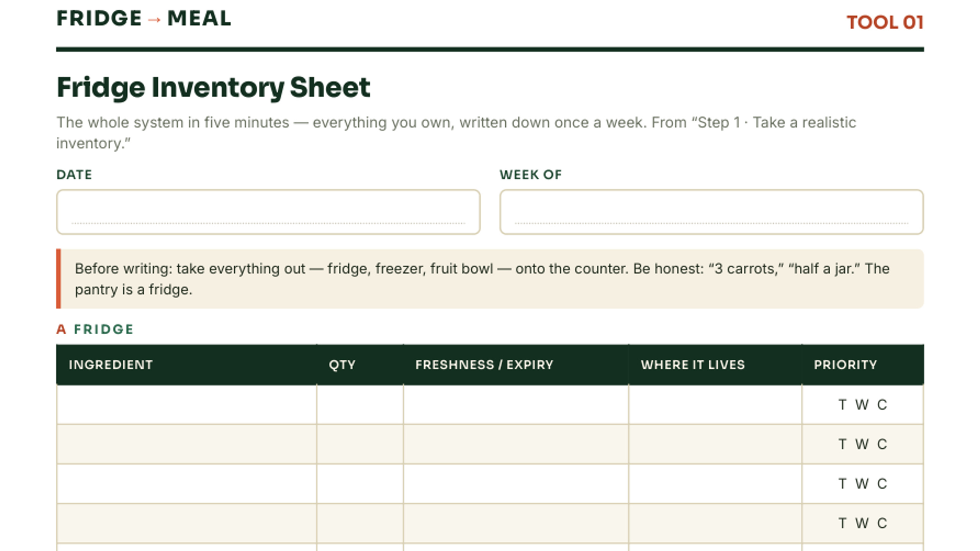Click the subtitle starting "The whole system"
The height and width of the screenshot is (551, 980).
456,132
